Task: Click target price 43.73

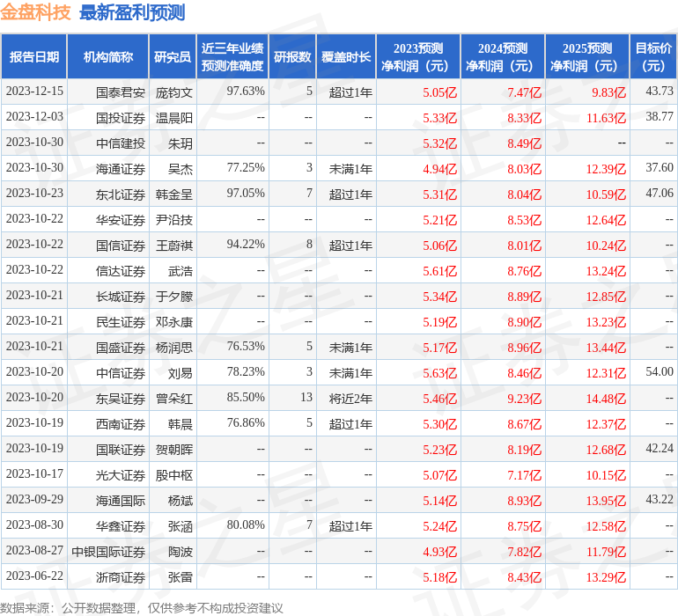Action: pyautogui.click(x=660, y=91)
